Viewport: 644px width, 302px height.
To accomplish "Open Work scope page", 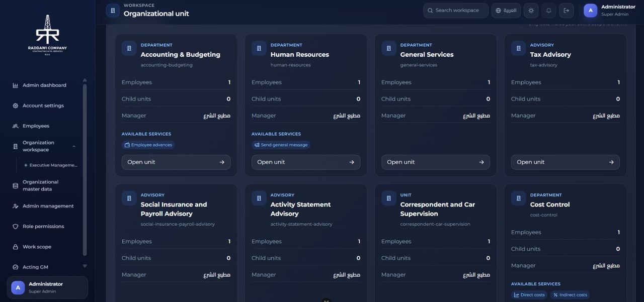I will 44,247.
